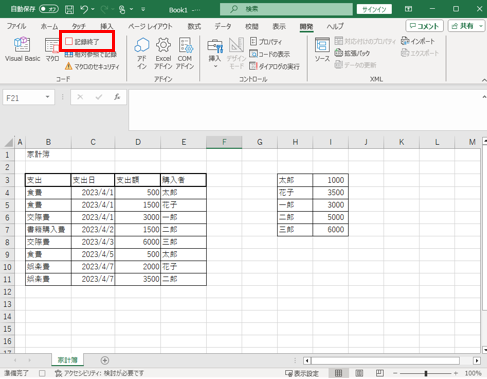Open the Macros dialog button

point(52,49)
